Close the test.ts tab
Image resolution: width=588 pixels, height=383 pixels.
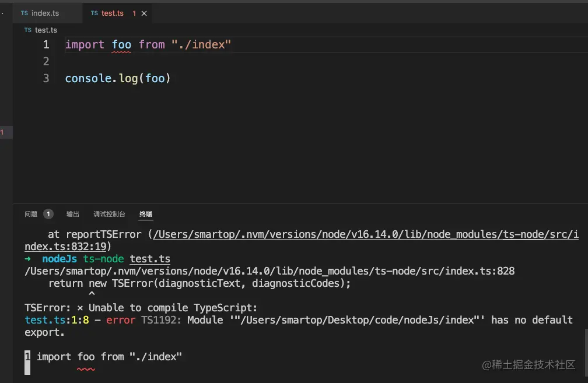[x=144, y=13]
